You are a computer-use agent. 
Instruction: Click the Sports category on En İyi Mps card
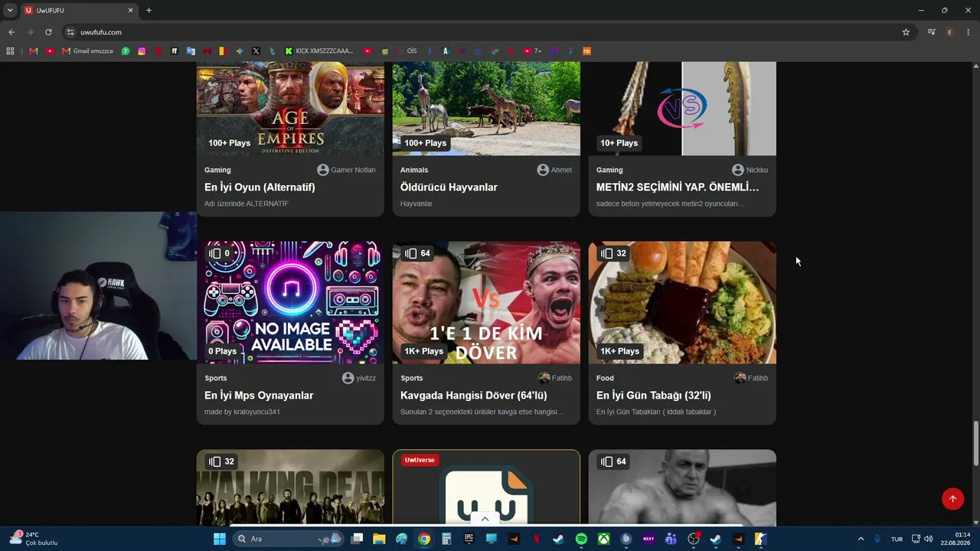click(x=216, y=378)
